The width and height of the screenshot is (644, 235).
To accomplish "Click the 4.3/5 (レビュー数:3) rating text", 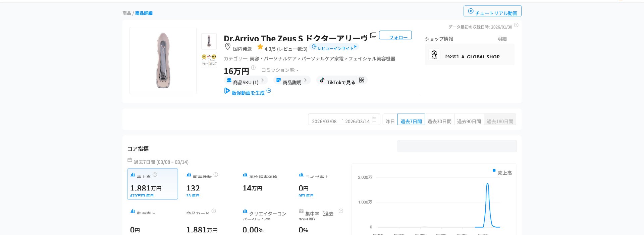I will click(x=286, y=49).
